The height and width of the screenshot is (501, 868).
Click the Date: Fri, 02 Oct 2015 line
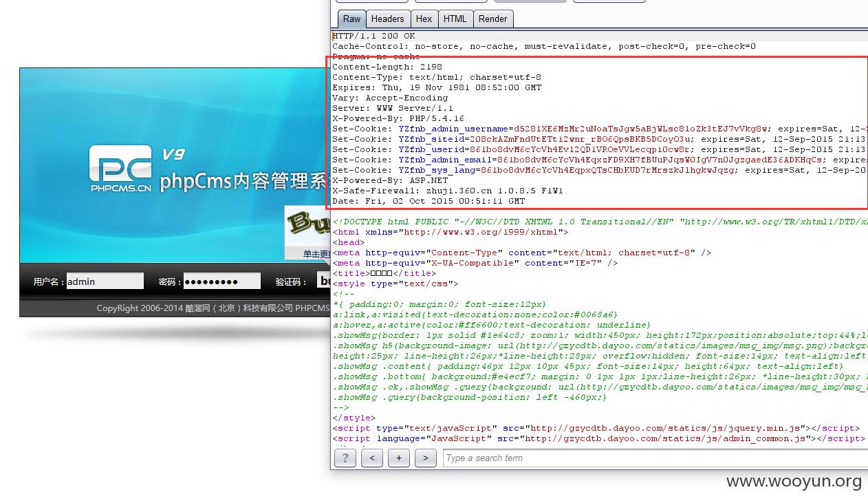428,201
